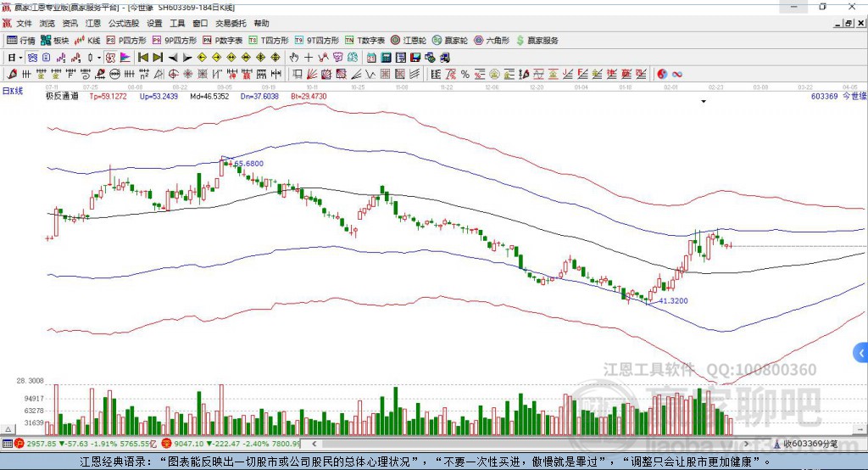Click the 极反通道 indicator name
The width and height of the screenshot is (868, 470).
click(x=62, y=97)
